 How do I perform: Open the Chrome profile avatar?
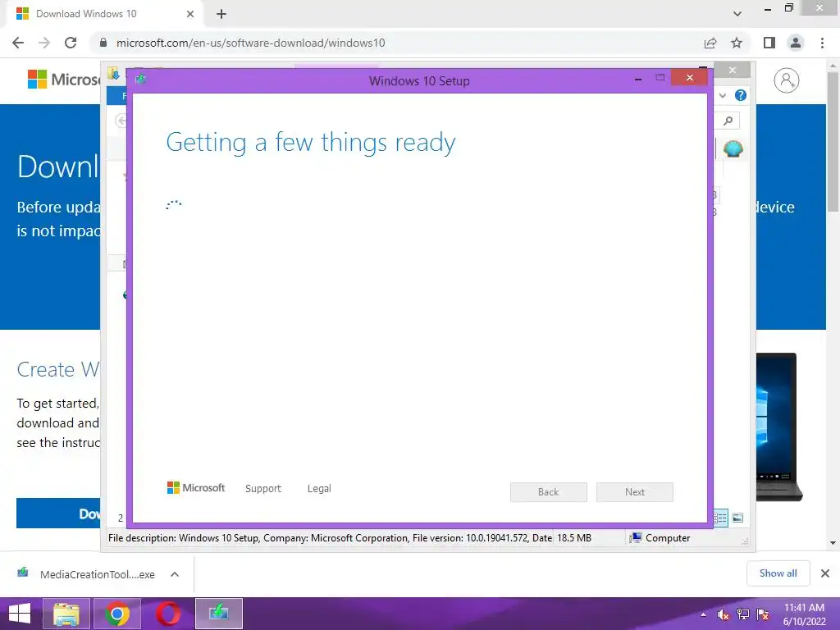coord(796,43)
